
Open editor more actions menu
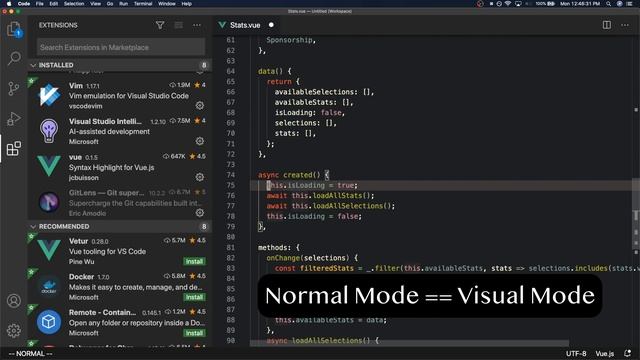click(x=625, y=25)
